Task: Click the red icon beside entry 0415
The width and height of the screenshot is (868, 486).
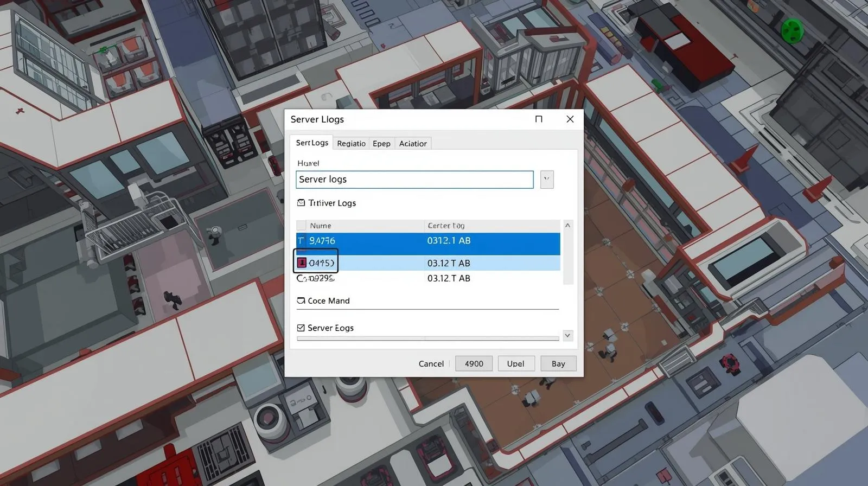Action: pyautogui.click(x=302, y=263)
